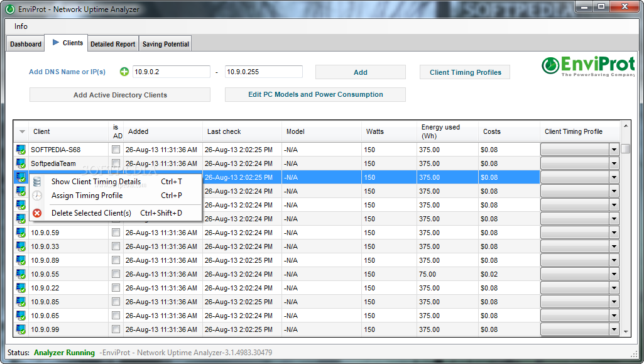644x364 pixels.
Task: Toggle the is AD checkbox for 10.9.0.85
Action: (x=116, y=302)
